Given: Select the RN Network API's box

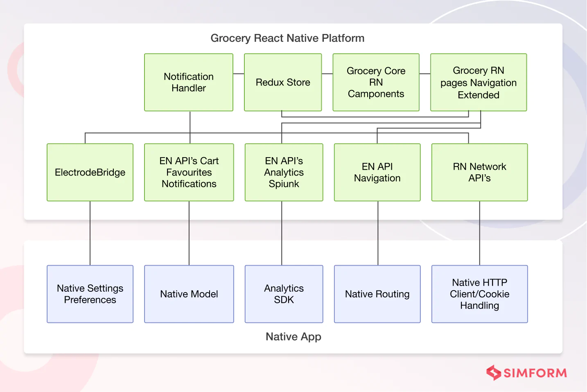Looking at the screenshot, I should tap(479, 172).
